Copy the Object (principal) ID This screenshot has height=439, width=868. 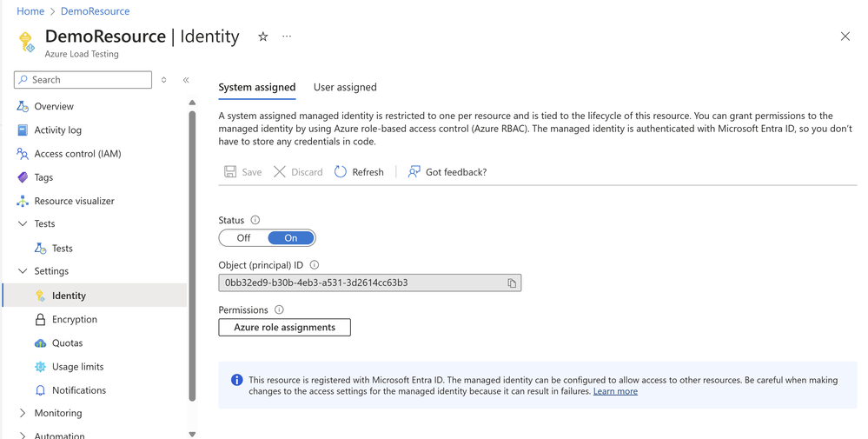coord(512,283)
